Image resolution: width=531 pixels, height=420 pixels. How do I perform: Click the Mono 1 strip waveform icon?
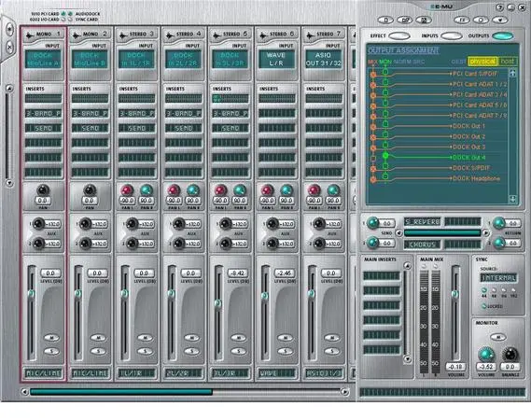[30, 35]
